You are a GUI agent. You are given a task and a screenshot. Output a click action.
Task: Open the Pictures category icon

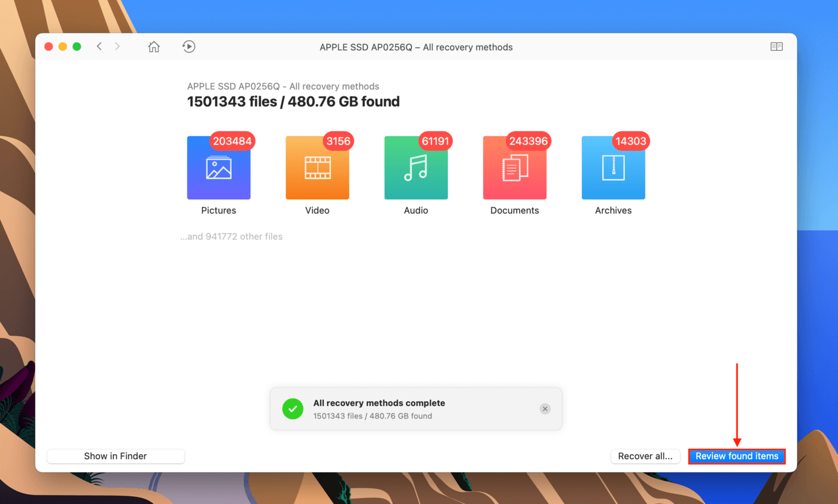(218, 168)
